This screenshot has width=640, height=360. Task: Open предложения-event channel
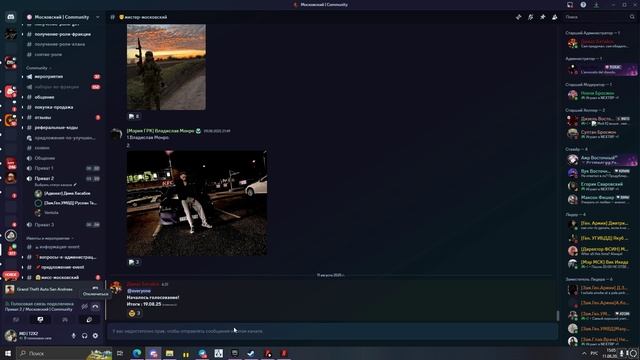62,267
